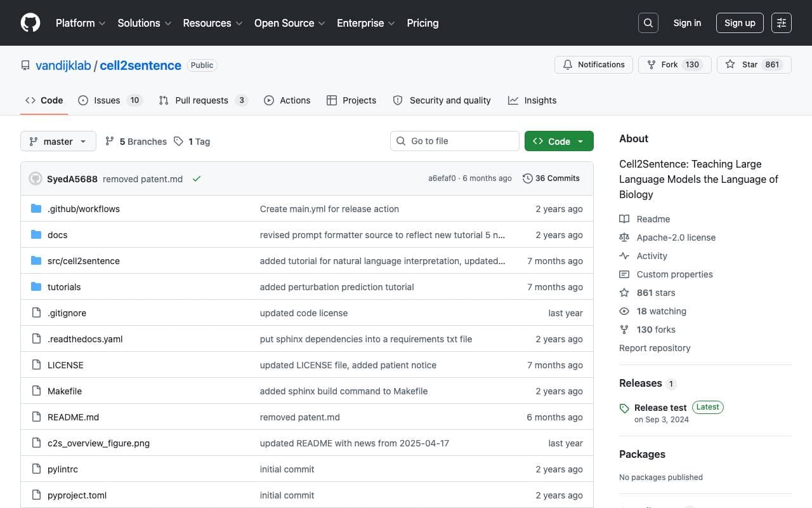This screenshot has width=812, height=508.
Task: Open the Apache-2.0 license link
Action: point(676,237)
